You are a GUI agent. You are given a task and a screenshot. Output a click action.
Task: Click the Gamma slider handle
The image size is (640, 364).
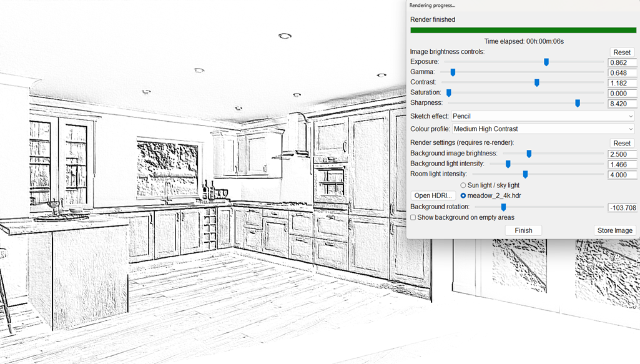coord(453,72)
